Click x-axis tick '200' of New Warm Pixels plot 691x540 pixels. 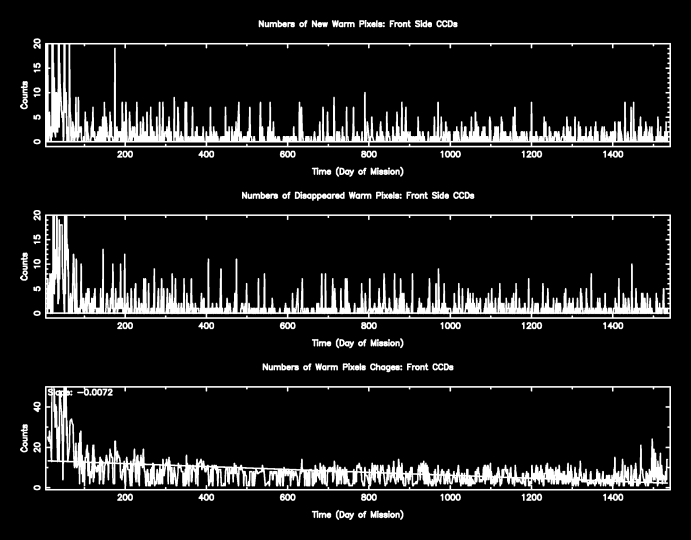(x=125, y=154)
